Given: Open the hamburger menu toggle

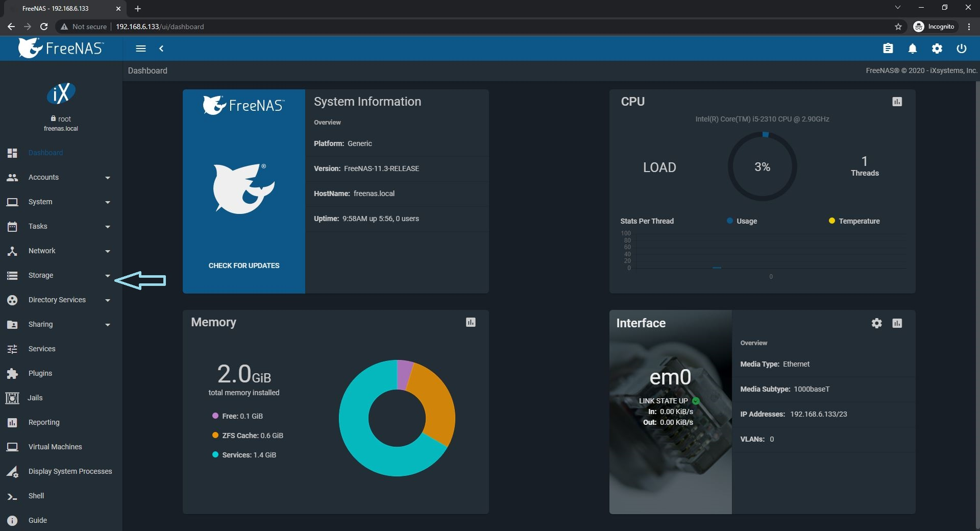Looking at the screenshot, I should (x=141, y=49).
